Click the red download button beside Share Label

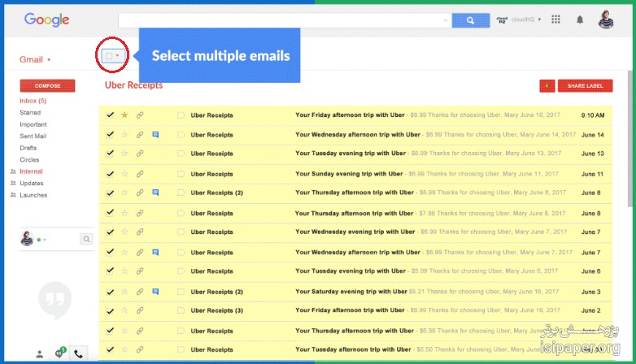click(x=547, y=85)
